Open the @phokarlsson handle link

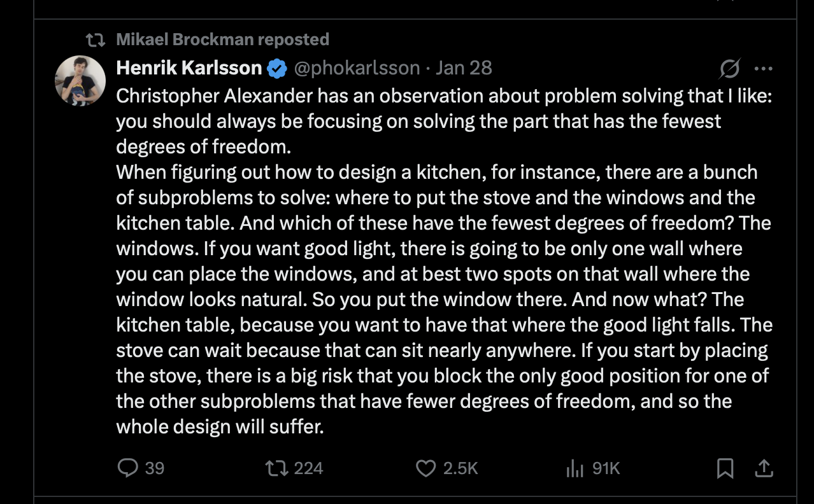coord(356,67)
